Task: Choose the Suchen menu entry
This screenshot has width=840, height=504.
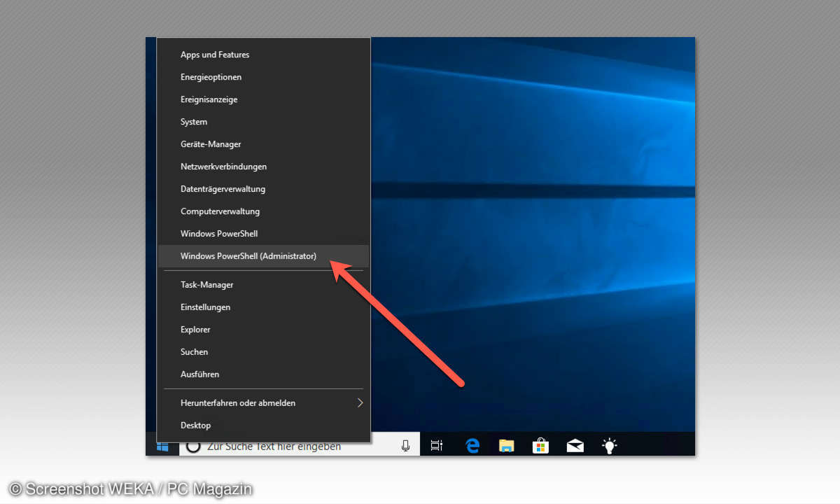Action: [263, 352]
